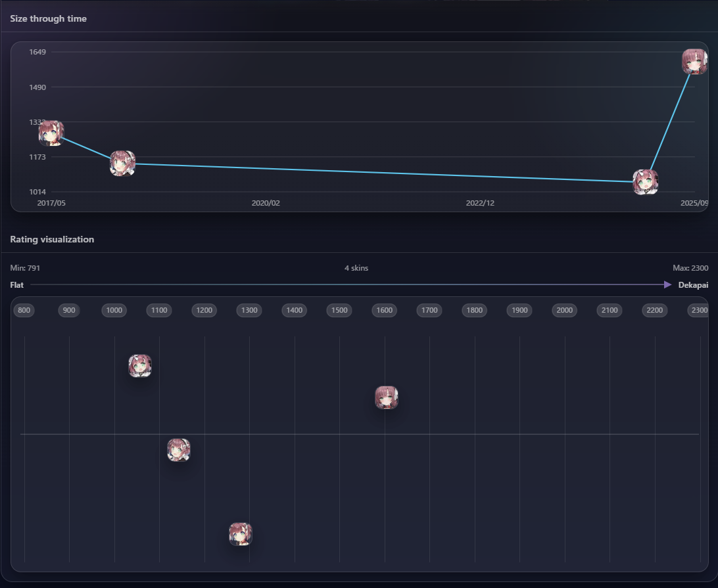The width and height of the screenshot is (718, 588).
Task: Select second avatar point on size timeline
Action: (122, 163)
